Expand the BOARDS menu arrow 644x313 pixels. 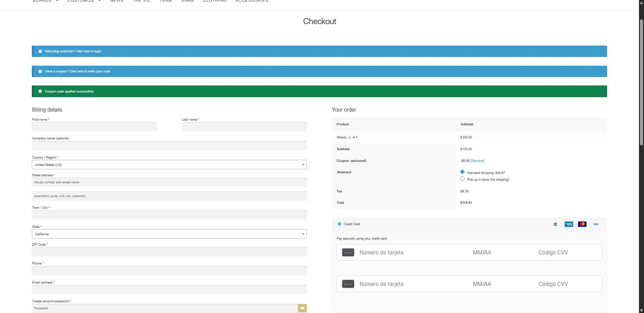tap(57, 1)
